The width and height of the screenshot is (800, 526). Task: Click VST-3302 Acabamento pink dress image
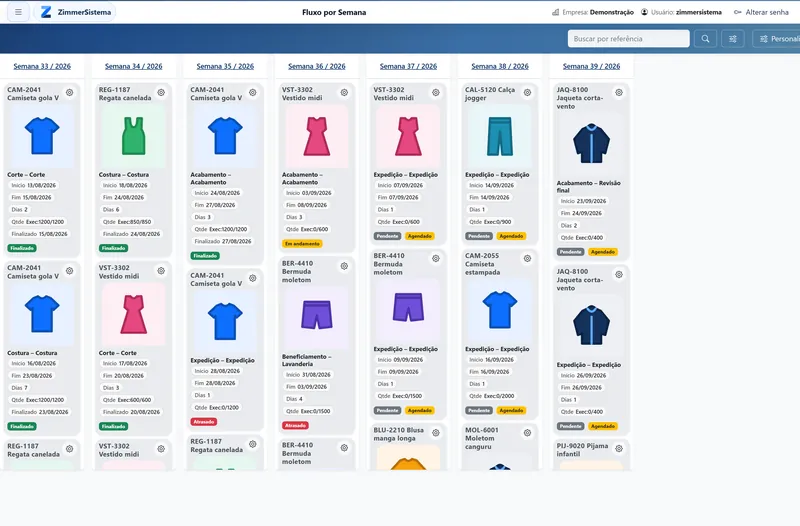point(317,136)
